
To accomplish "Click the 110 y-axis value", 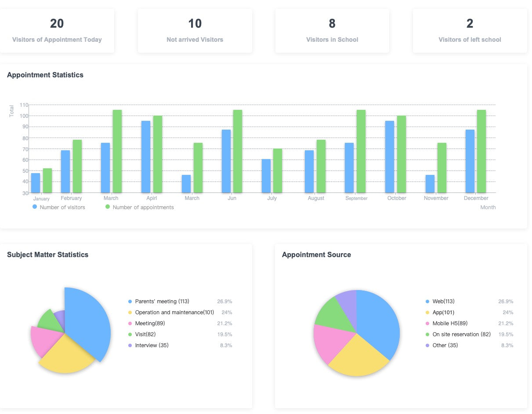I will point(24,105).
